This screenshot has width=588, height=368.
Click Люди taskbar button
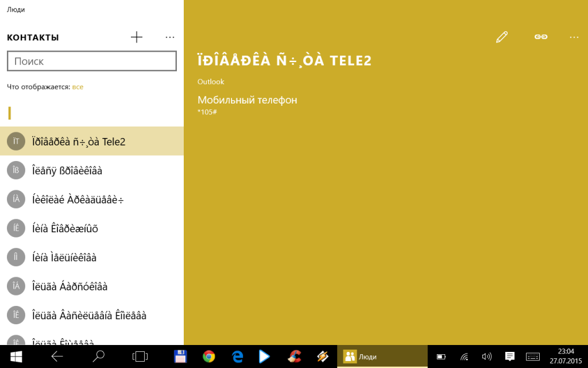[x=382, y=356]
